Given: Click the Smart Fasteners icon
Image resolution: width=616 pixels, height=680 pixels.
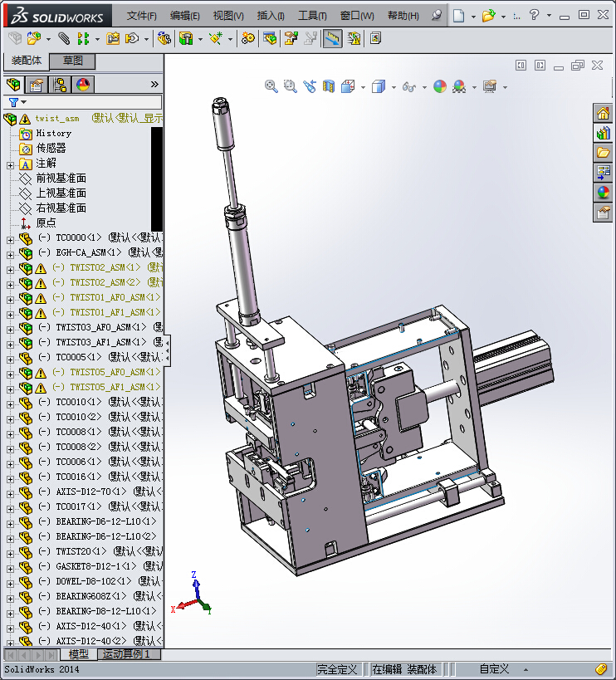Looking at the screenshot, I should (113, 38).
